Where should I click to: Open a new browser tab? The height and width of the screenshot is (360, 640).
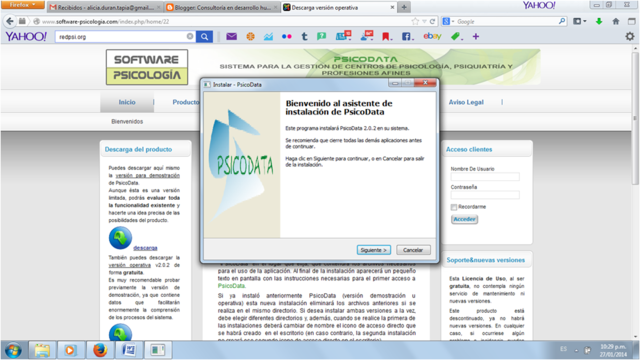(404, 7)
